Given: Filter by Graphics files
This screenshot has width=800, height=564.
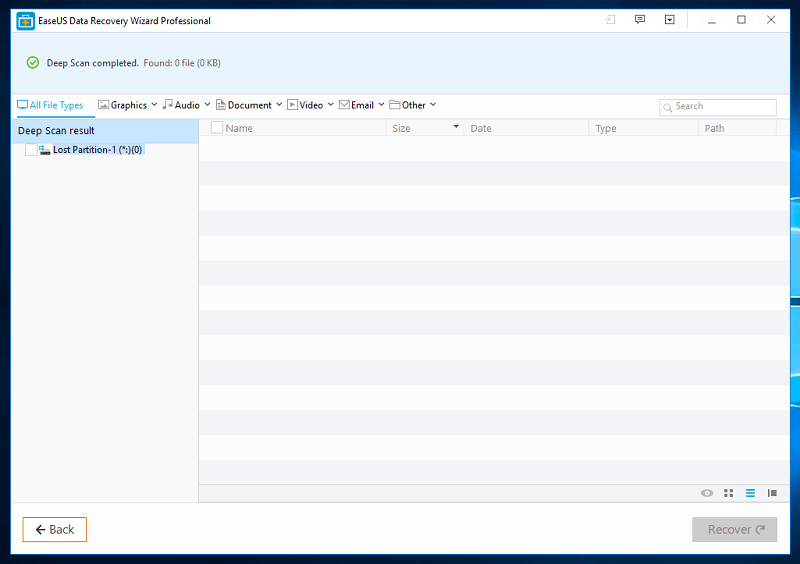Looking at the screenshot, I should tap(122, 105).
